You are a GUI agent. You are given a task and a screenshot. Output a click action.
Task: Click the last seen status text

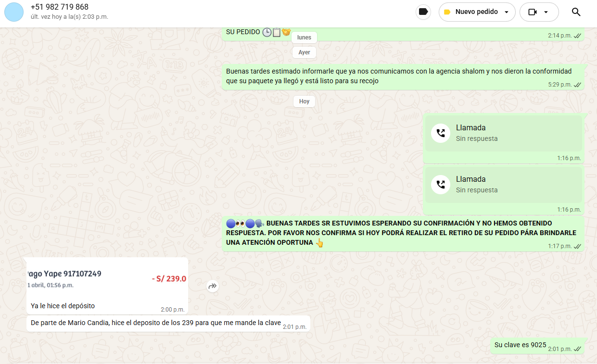(69, 17)
